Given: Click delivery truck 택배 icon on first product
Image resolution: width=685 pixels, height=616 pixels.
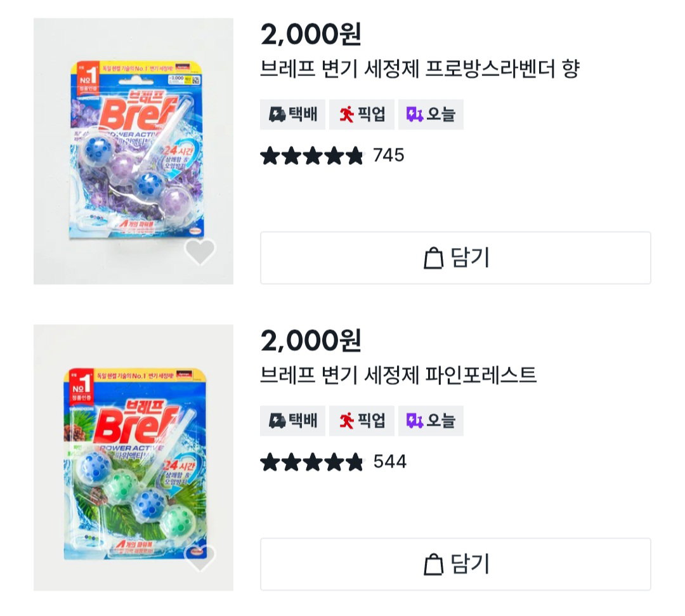Looking at the screenshot, I should coord(277,114).
